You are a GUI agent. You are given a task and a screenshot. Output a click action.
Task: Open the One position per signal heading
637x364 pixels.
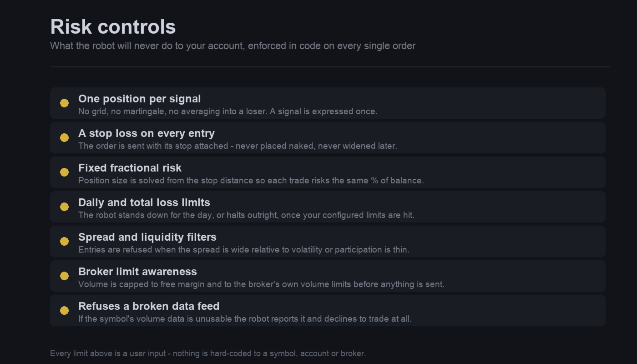pyautogui.click(x=139, y=99)
